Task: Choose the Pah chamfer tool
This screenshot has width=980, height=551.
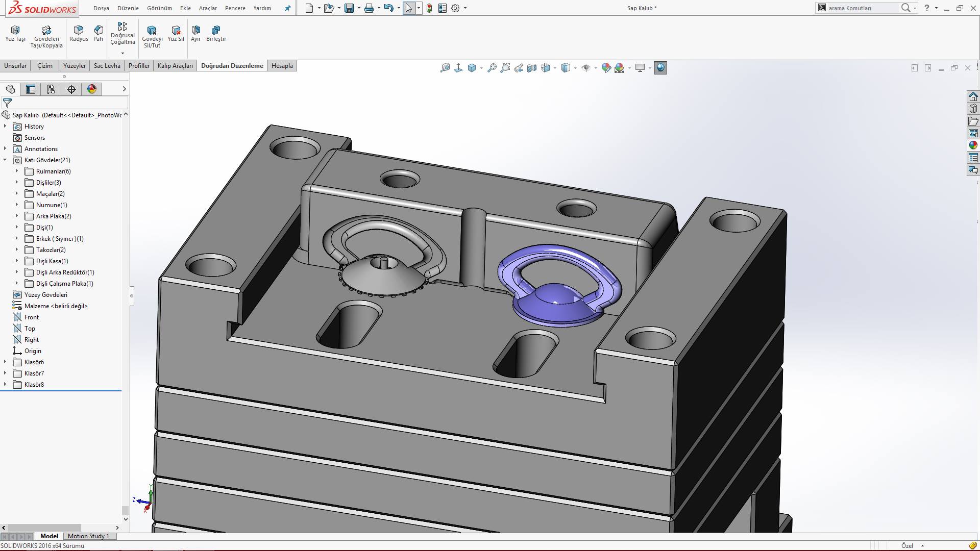Action: click(x=99, y=34)
